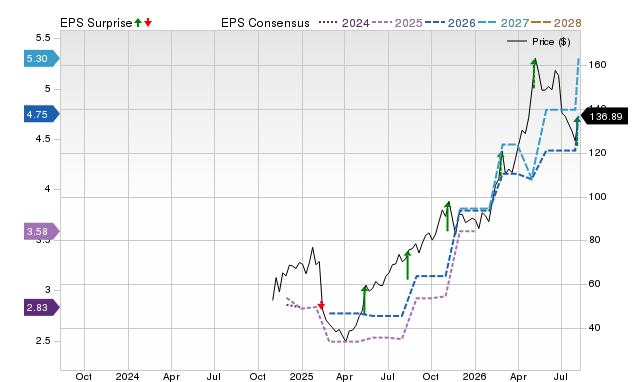This screenshot has width=640, height=382.
Task: Click the 2025 date axis label
Action: (301, 376)
